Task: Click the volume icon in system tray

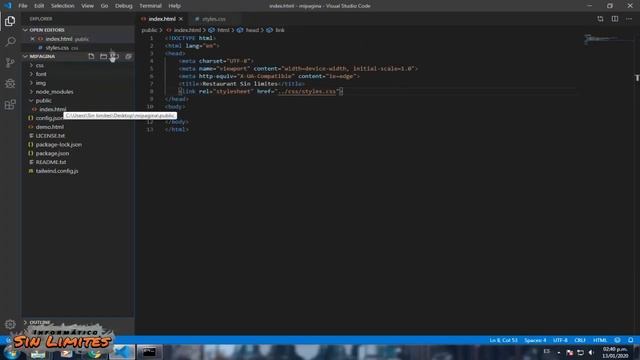Action: (x=591, y=352)
